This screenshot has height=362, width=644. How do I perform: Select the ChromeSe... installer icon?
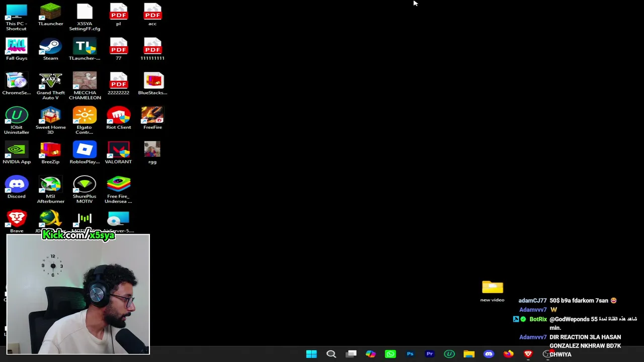click(x=16, y=84)
